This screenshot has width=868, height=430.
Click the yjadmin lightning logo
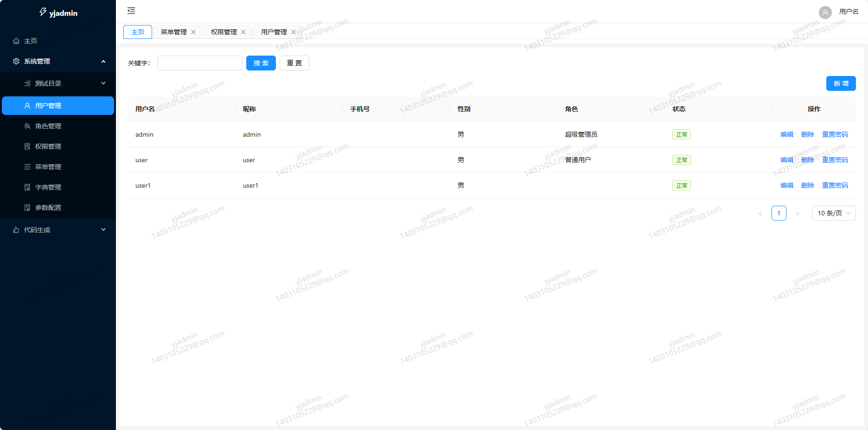[x=43, y=12]
